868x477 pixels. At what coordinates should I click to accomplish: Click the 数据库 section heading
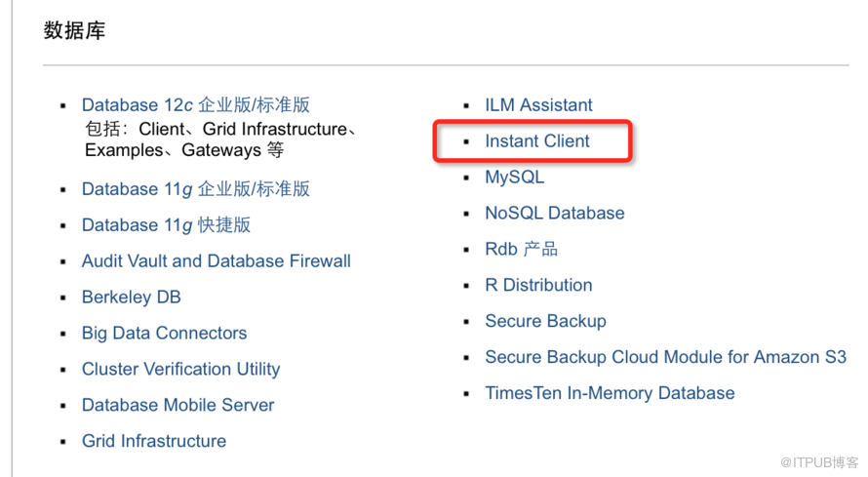click(74, 30)
